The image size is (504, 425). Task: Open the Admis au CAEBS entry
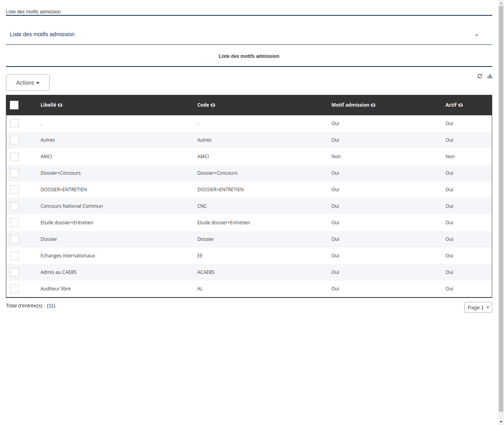tap(58, 272)
